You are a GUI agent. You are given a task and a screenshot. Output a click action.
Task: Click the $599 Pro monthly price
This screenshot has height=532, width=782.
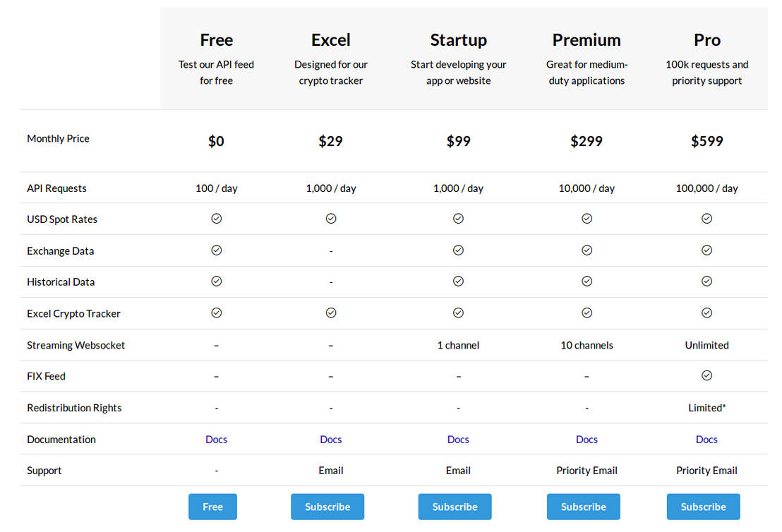pos(706,141)
